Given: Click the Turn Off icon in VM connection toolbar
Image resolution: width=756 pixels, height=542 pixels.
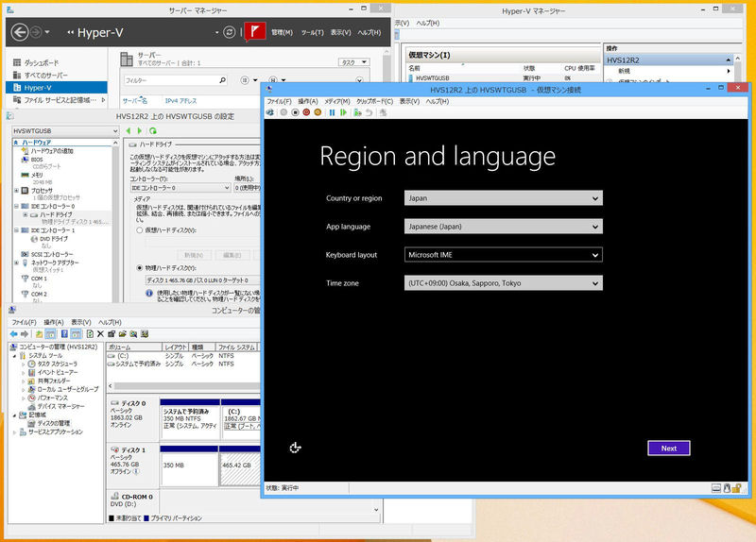Looking at the screenshot, I should [x=295, y=112].
